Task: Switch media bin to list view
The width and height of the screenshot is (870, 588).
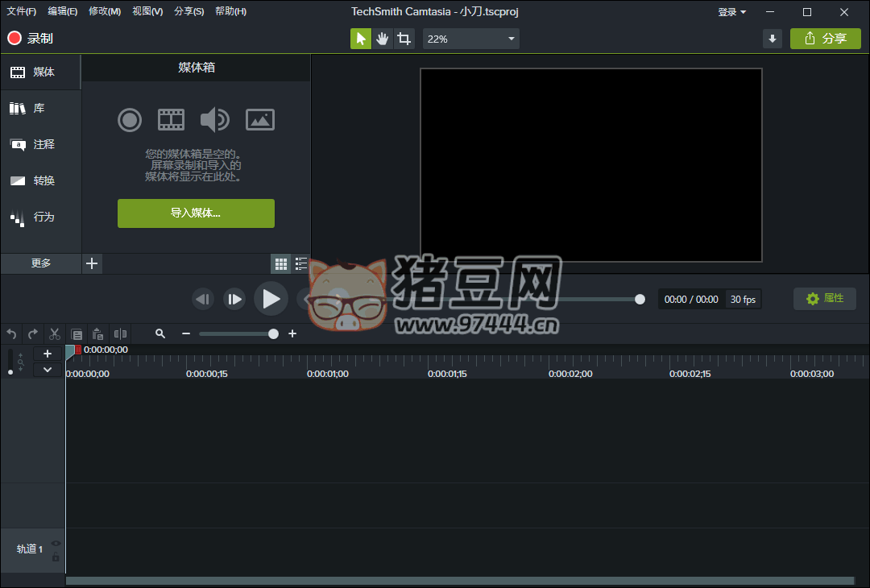Action: [301, 263]
